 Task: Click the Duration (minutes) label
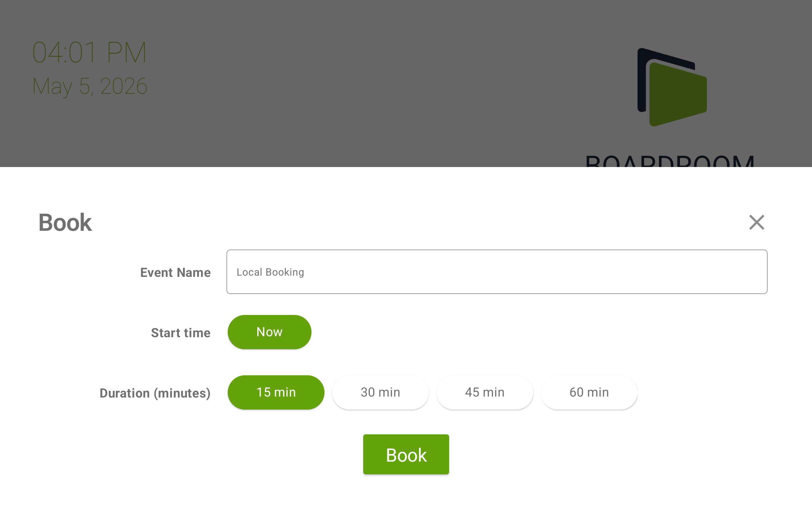tap(155, 393)
